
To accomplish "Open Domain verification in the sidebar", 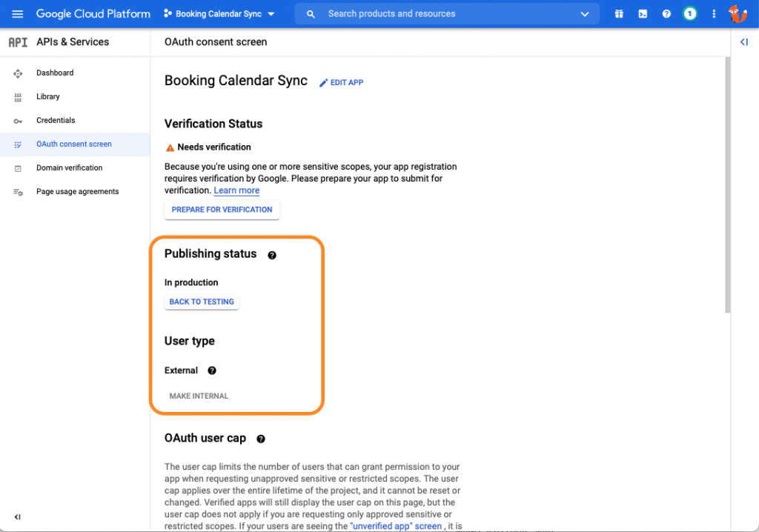I will coord(69,167).
